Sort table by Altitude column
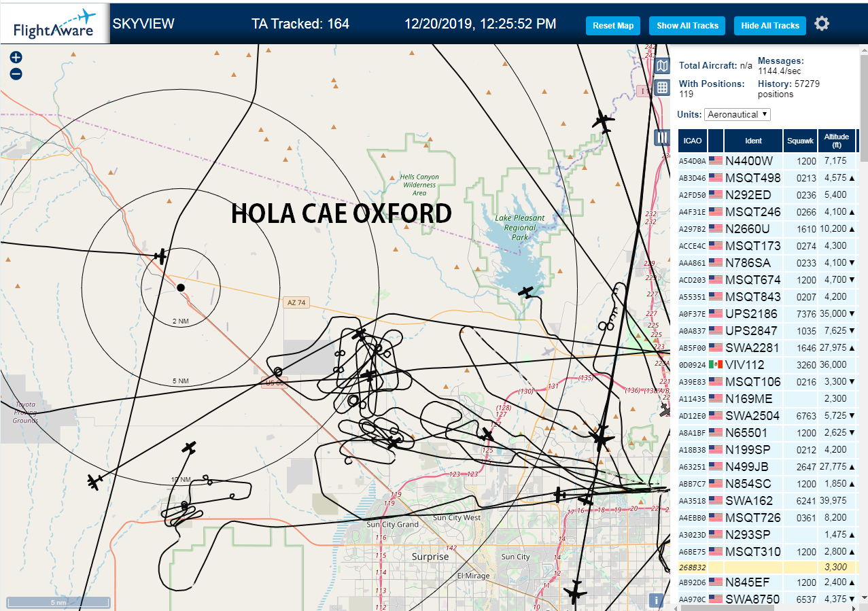Image resolution: width=868 pixels, height=611 pixels. [837, 141]
